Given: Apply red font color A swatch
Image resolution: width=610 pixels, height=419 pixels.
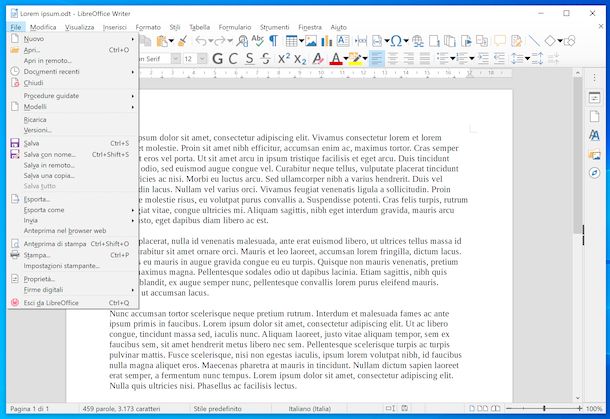Looking at the screenshot, I should (x=335, y=59).
